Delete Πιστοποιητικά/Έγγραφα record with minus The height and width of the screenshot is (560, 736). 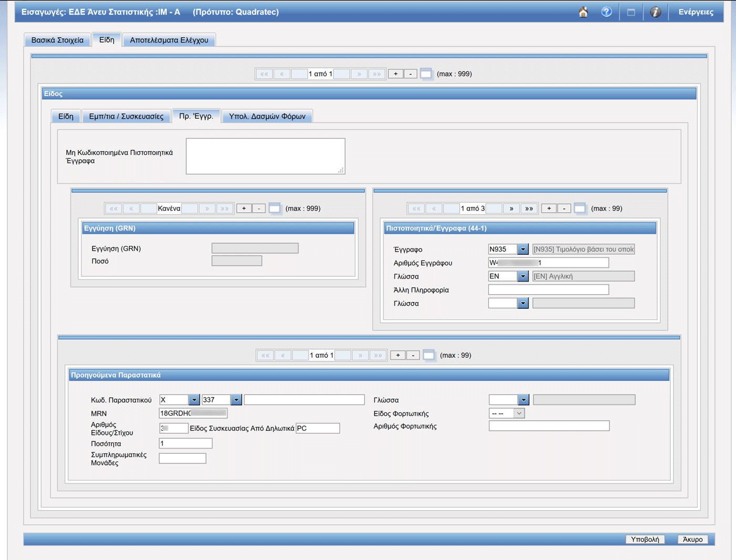pyautogui.click(x=564, y=209)
